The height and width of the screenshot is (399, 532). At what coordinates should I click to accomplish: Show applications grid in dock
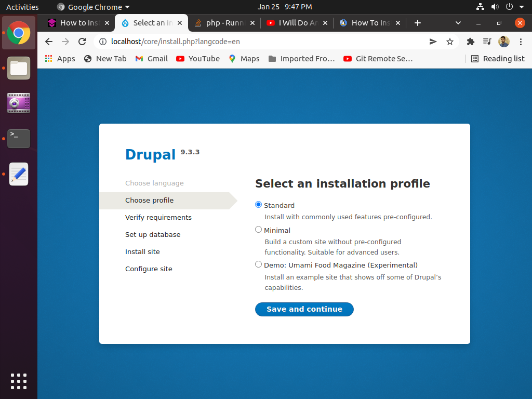click(x=19, y=381)
